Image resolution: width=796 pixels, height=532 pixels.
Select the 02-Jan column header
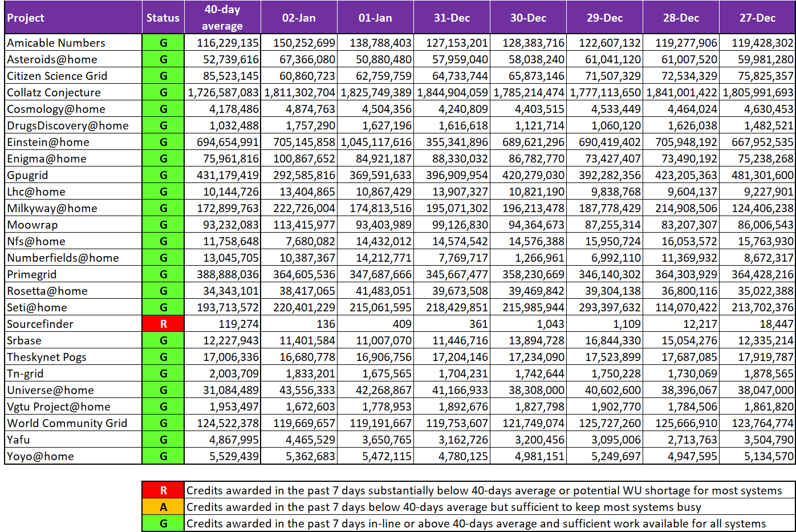click(299, 18)
